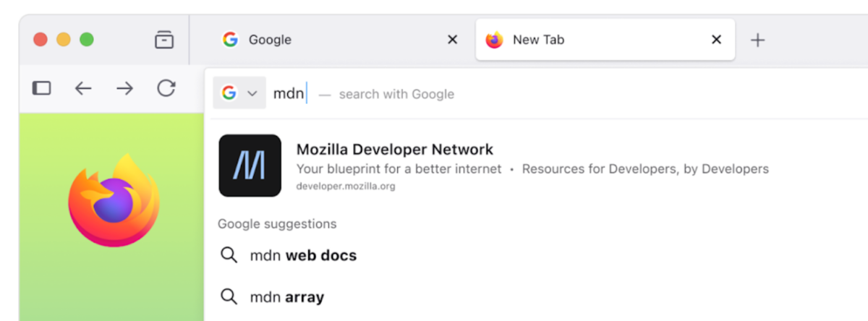Choose the "mdn web docs" suggestion
The width and height of the screenshot is (868, 321).
[303, 255]
